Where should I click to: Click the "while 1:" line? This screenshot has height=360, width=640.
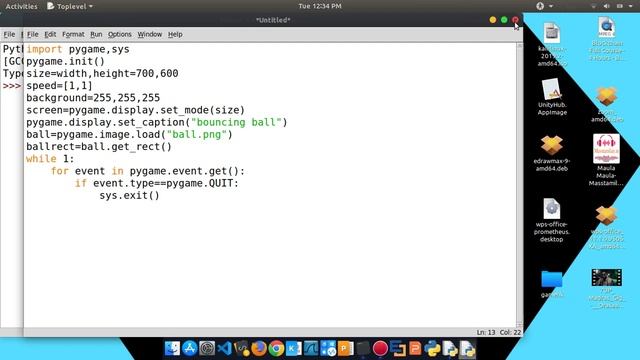[x=50, y=159]
